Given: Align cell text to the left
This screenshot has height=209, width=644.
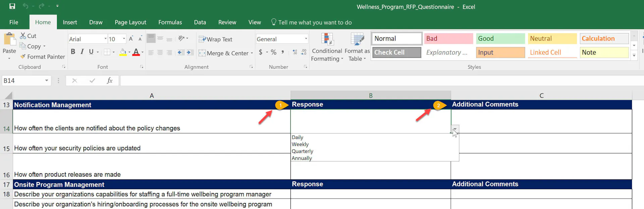Looking at the screenshot, I should click(x=151, y=52).
